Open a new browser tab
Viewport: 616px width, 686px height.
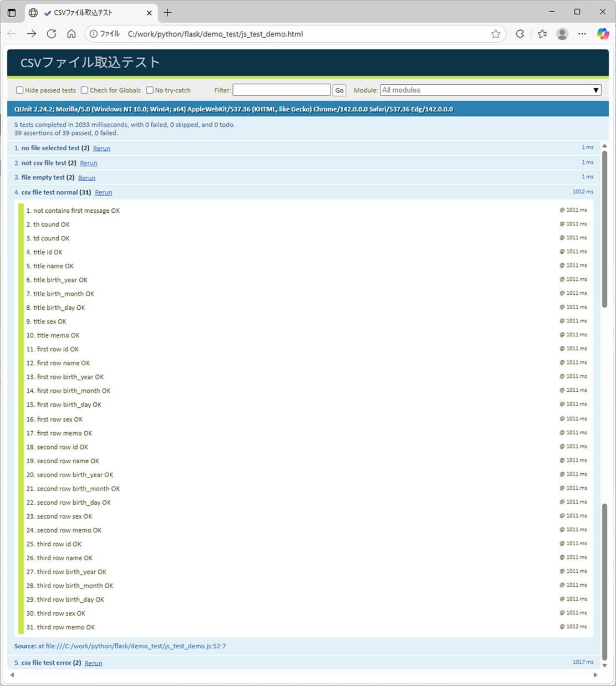pyautogui.click(x=167, y=12)
